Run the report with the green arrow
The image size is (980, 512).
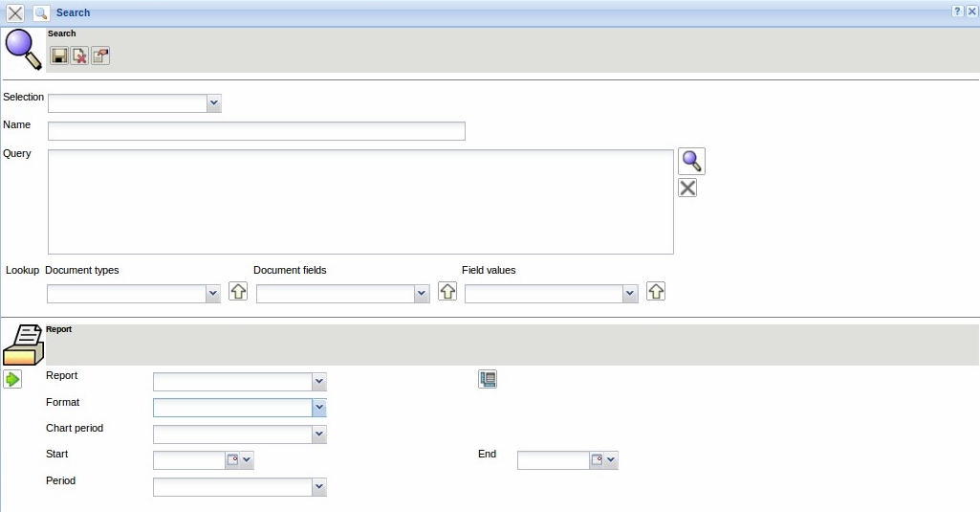tap(12, 380)
